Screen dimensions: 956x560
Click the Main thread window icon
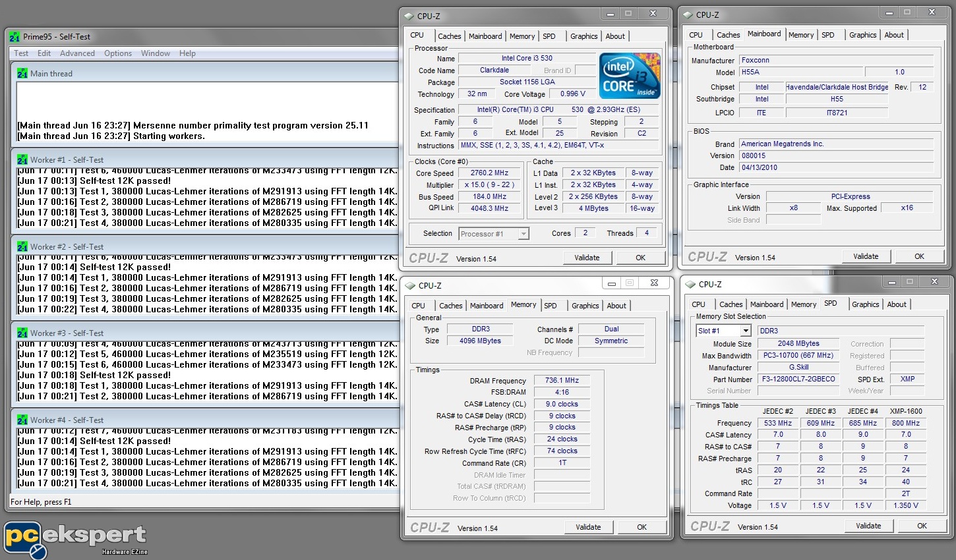[x=22, y=74]
